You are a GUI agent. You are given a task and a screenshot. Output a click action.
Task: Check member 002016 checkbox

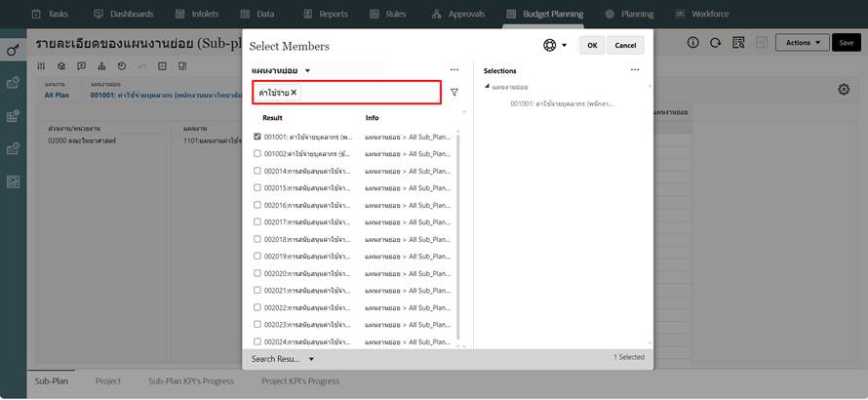(x=257, y=205)
